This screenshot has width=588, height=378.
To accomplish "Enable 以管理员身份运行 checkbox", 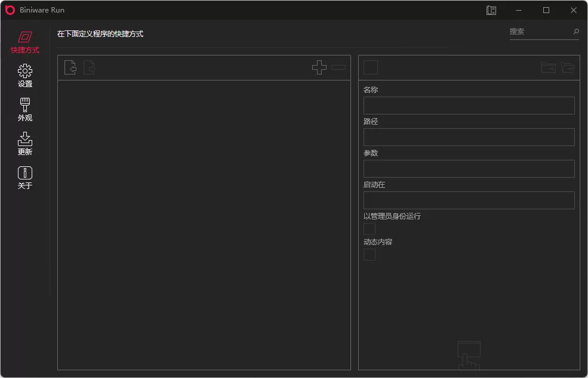I will [x=369, y=228].
